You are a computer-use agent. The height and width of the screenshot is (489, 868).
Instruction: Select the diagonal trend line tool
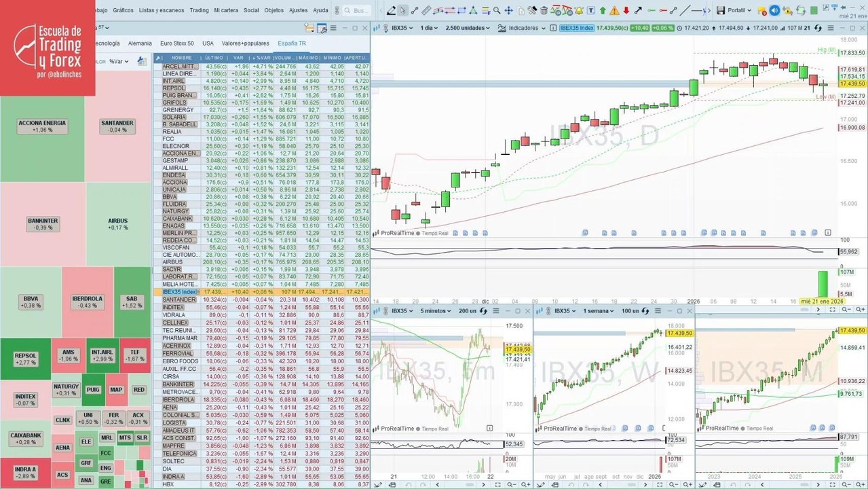pyautogui.click(x=684, y=10)
